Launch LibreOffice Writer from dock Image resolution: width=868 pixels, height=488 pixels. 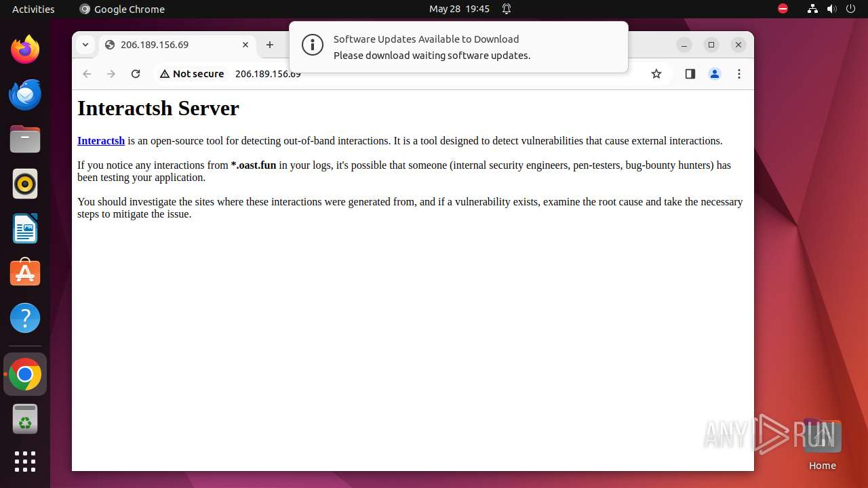click(25, 228)
